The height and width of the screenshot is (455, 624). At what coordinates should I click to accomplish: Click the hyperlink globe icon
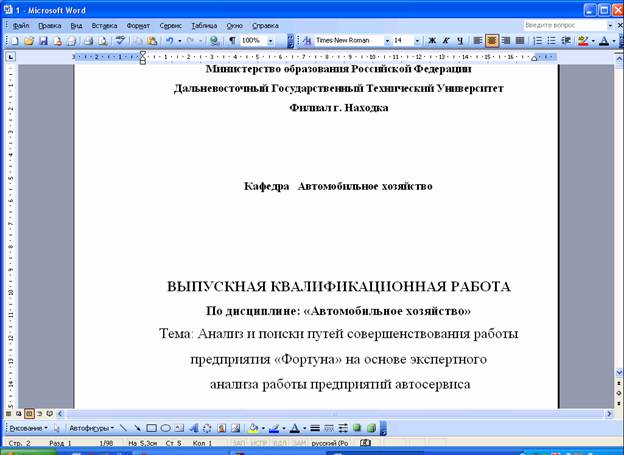click(x=214, y=41)
